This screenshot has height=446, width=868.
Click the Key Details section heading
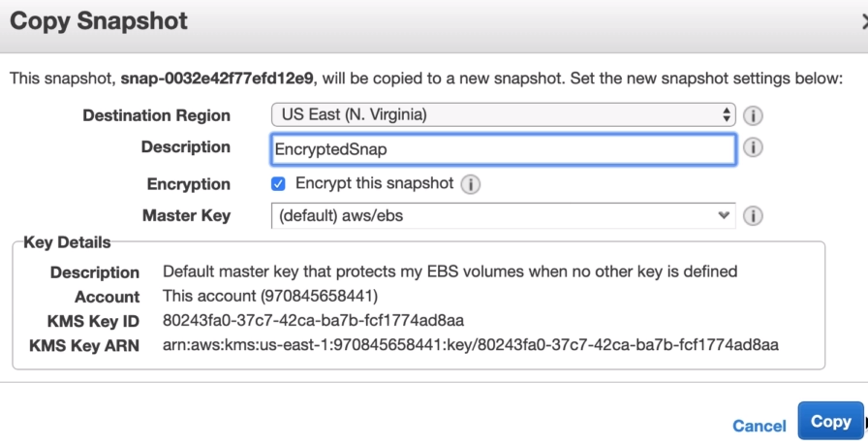click(66, 242)
